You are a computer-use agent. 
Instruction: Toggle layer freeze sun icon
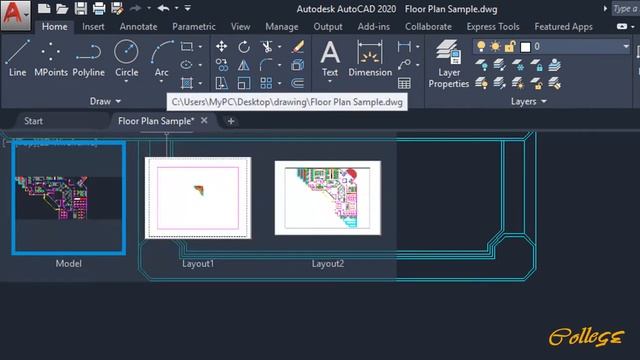(495, 47)
